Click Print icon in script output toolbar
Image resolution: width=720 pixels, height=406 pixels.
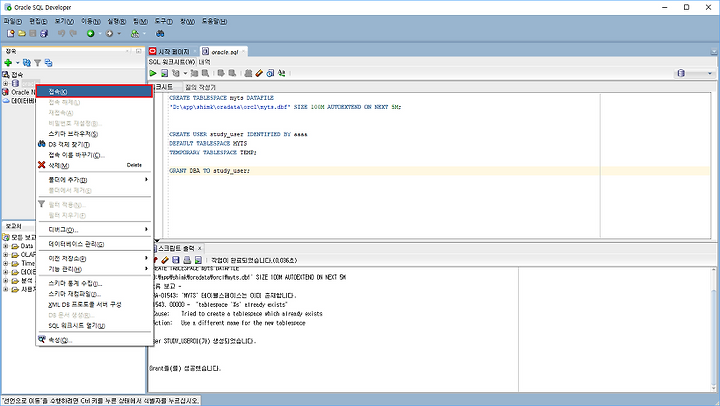(187, 260)
